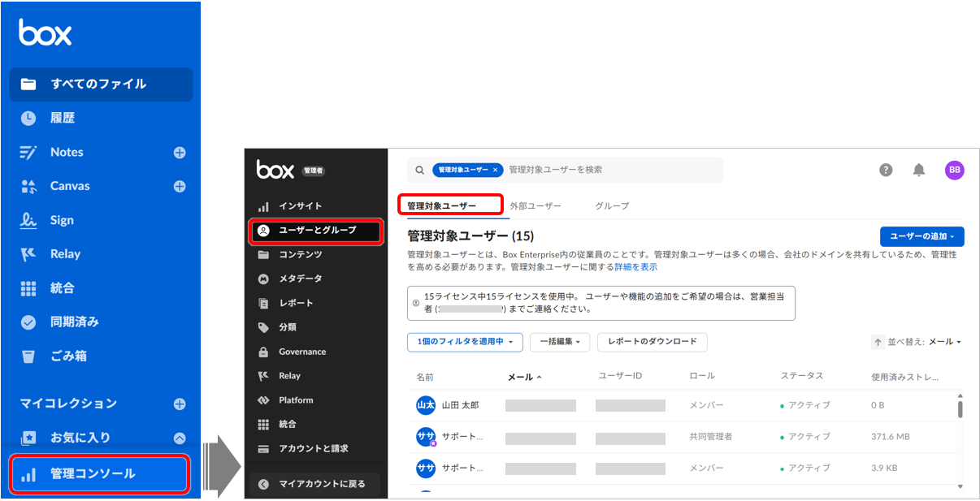The height and width of the screenshot is (501, 980).
Task: Open the 山田 太郎 user row name
Action: [x=460, y=405]
